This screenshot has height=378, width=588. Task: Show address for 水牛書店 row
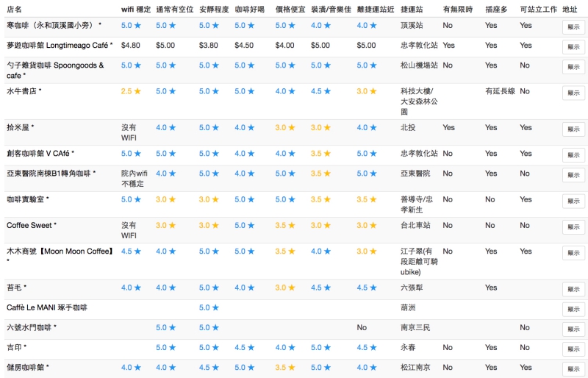(x=573, y=93)
